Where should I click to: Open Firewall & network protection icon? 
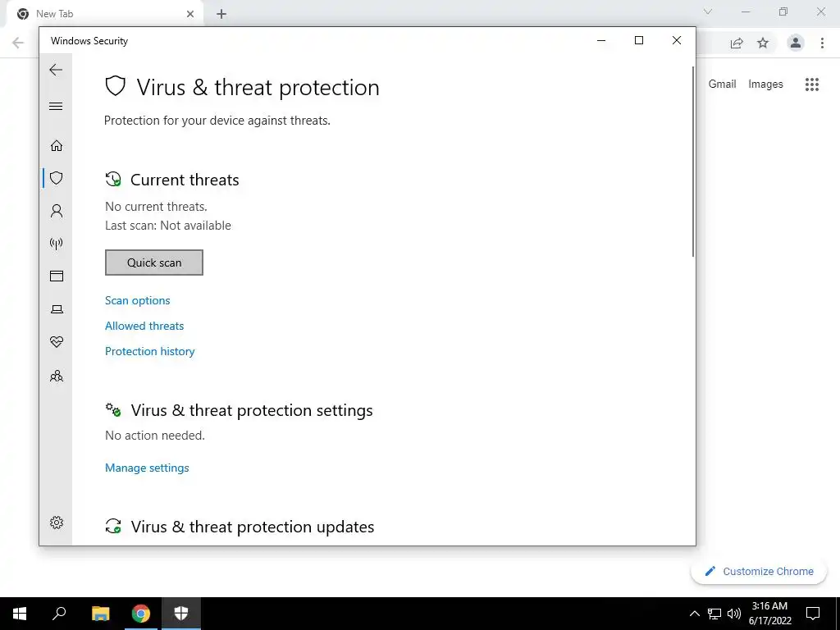[x=57, y=244]
